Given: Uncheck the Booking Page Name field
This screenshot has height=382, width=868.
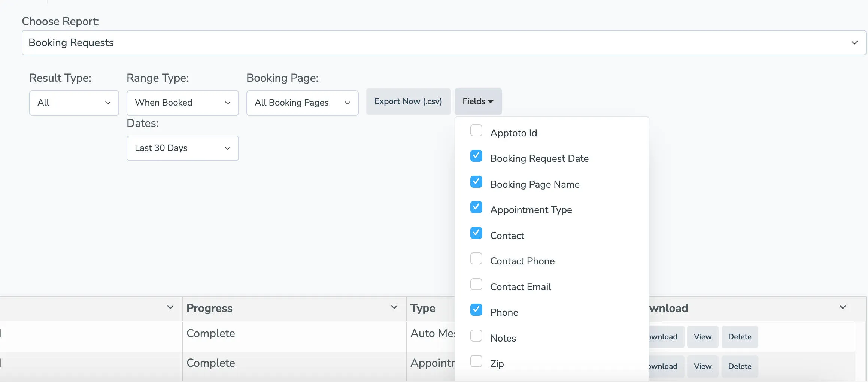Looking at the screenshot, I should pos(476,182).
